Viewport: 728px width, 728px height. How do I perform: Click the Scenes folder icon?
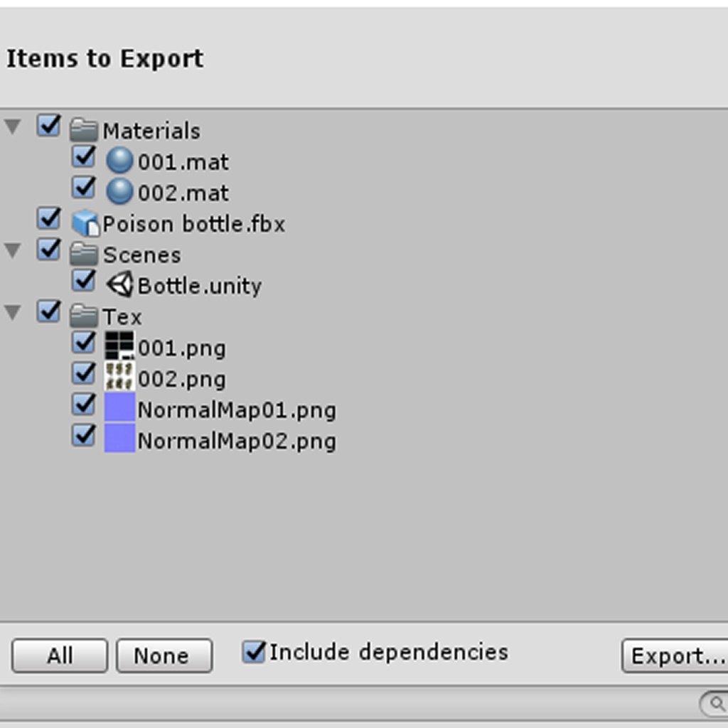84,254
